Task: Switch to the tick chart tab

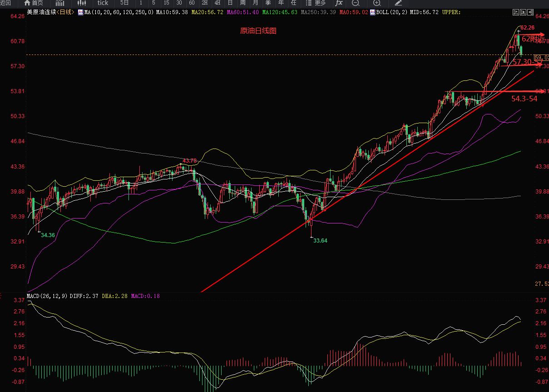Action: pyautogui.click(x=103, y=3)
